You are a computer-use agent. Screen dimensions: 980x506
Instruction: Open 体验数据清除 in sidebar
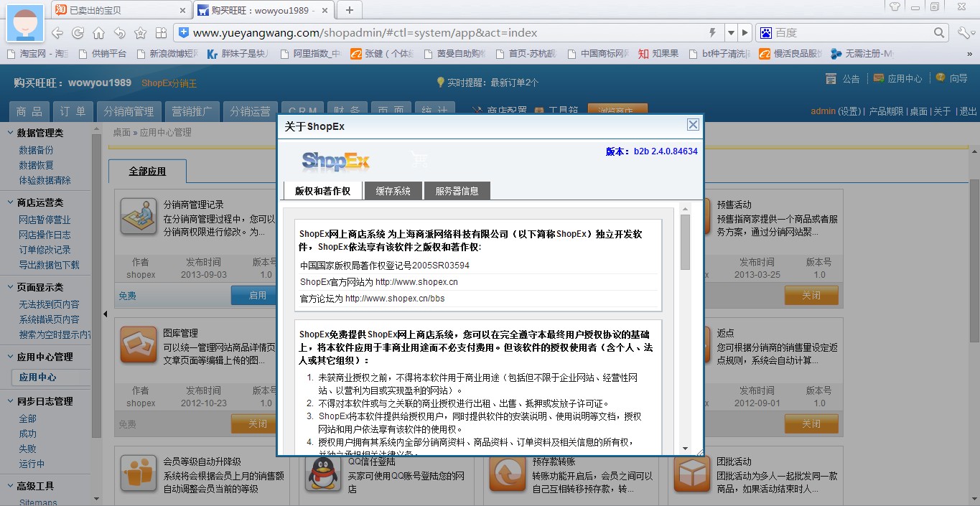(x=45, y=180)
